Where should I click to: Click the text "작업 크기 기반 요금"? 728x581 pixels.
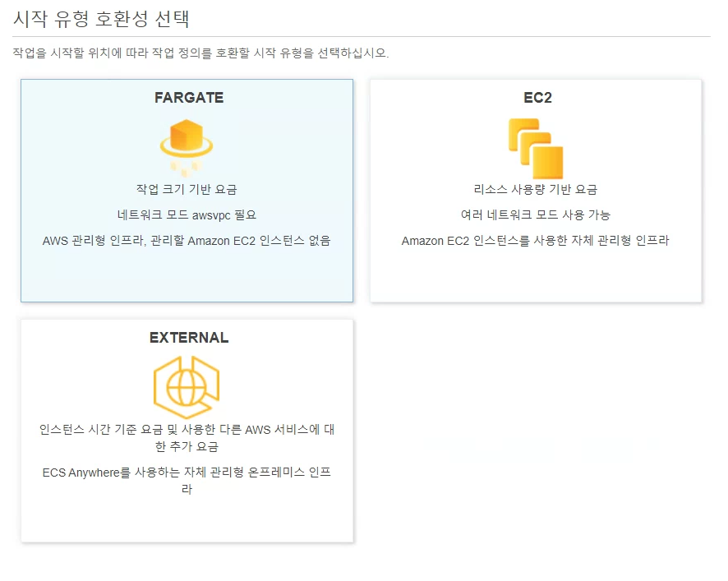click(x=187, y=189)
